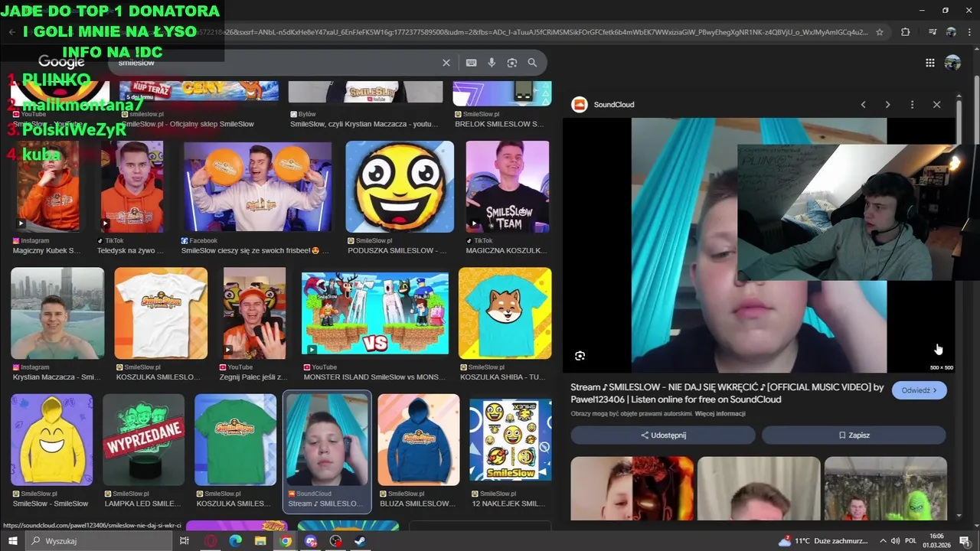Click the 'SmileSlow, czyli Krystian Maczacza' result caption

click(x=365, y=124)
